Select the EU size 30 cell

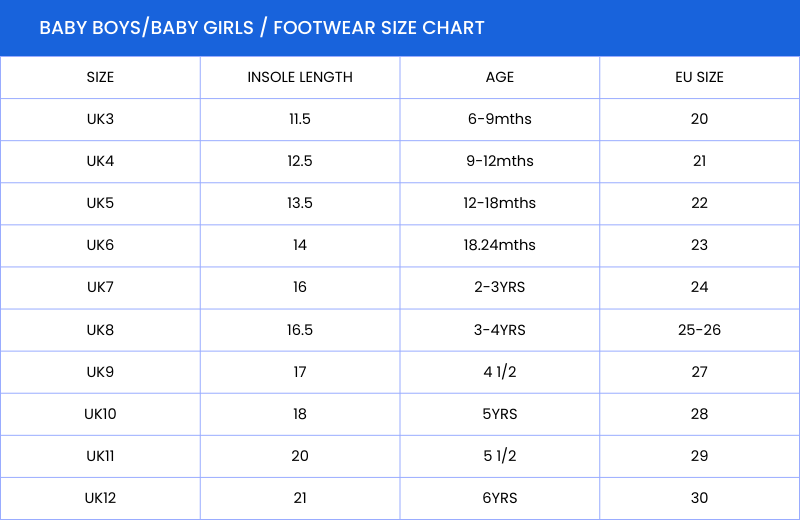699,498
